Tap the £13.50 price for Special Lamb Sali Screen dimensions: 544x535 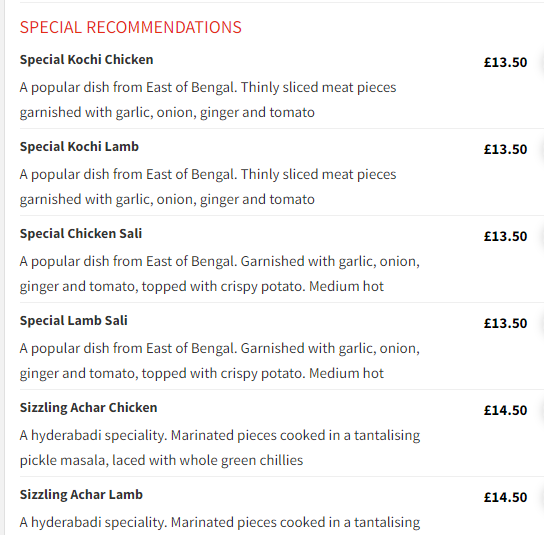pos(505,323)
